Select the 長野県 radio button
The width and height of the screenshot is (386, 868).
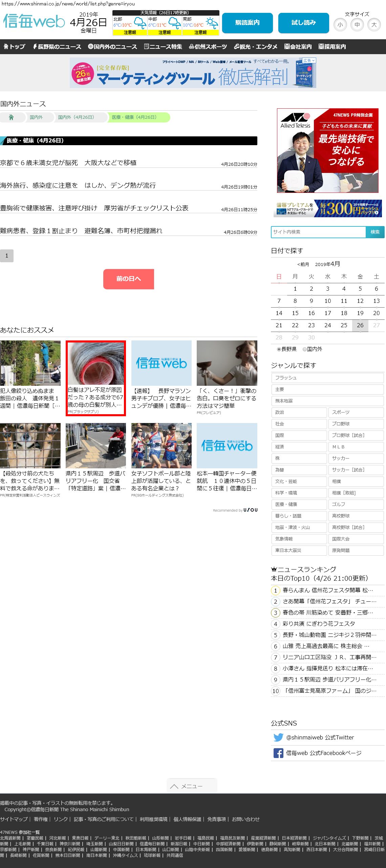click(x=279, y=349)
